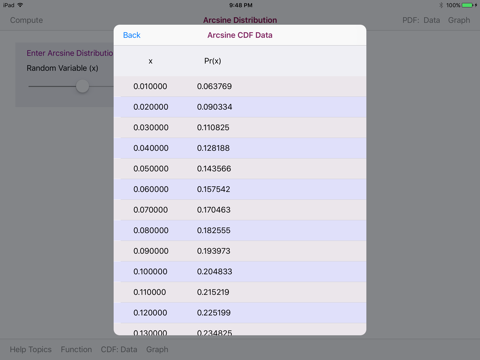Select the x value 0.120000

click(x=150, y=313)
